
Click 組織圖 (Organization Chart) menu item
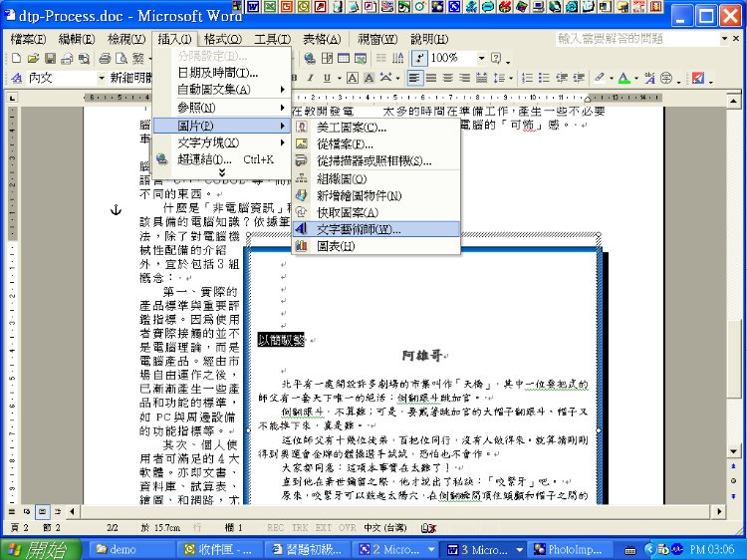pyautogui.click(x=376, y=178)
